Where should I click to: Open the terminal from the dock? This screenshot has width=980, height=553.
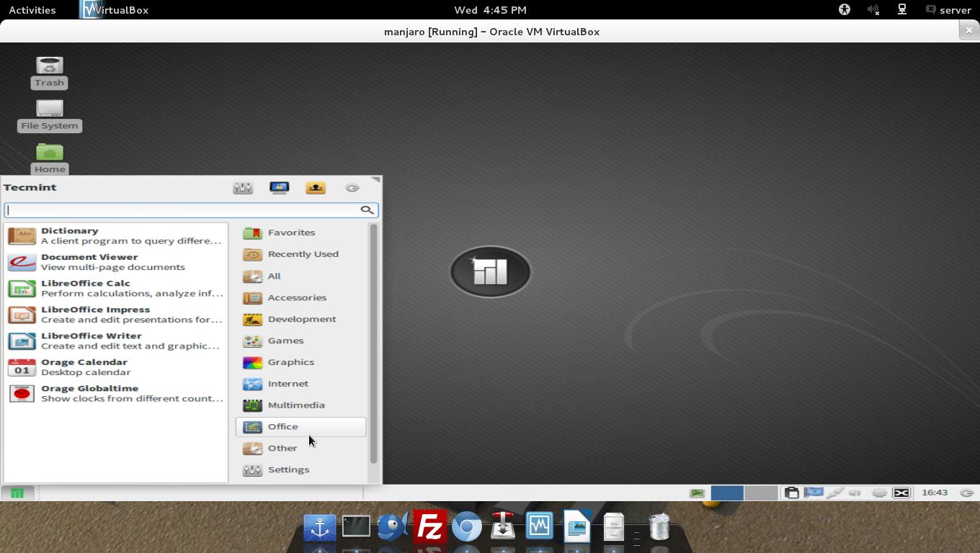point(356,526)
